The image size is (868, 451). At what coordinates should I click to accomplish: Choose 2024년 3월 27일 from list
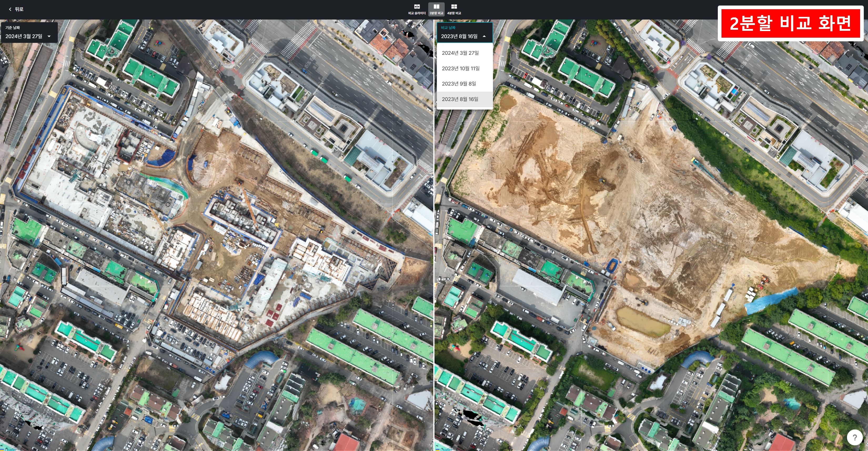coord(460,53)
